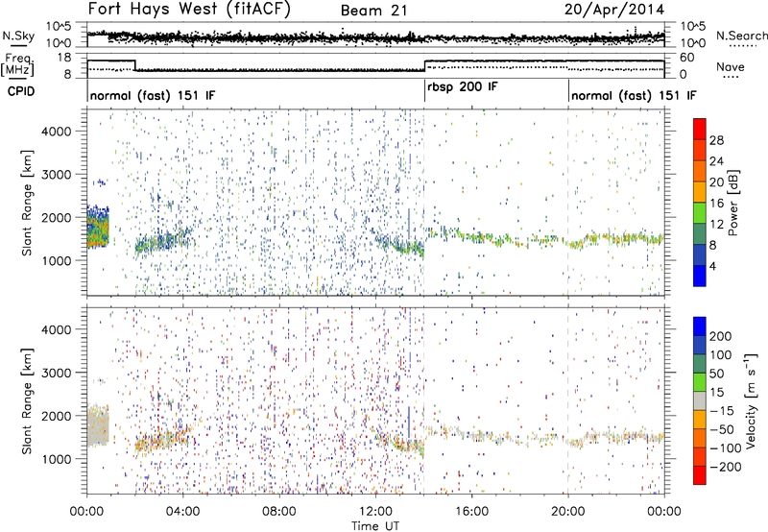768x532 pixels.
Task: Click the '4000' tick on power panel
Action: pos(56,132)
